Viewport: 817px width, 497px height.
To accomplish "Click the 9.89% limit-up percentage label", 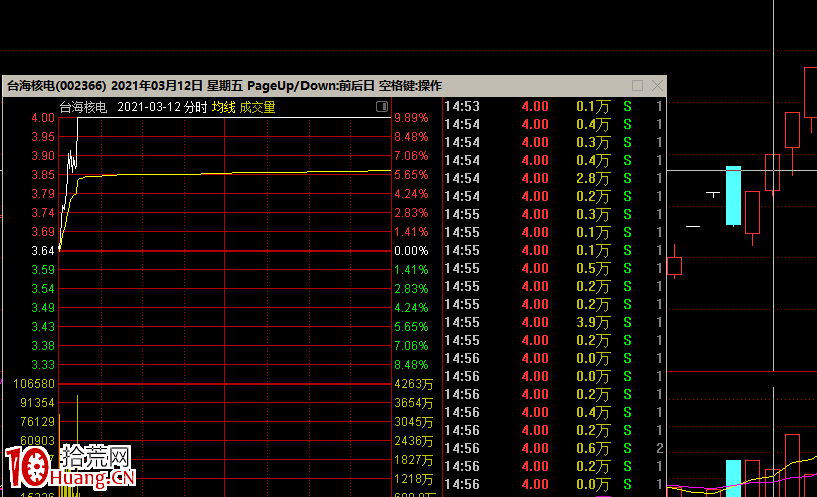I will (411, 118).
